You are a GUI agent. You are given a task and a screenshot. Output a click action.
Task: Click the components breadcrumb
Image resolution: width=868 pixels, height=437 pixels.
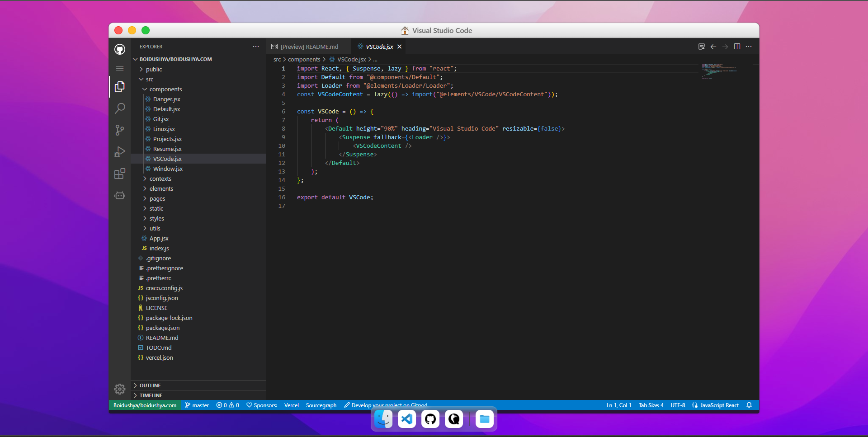pos(304,59)
